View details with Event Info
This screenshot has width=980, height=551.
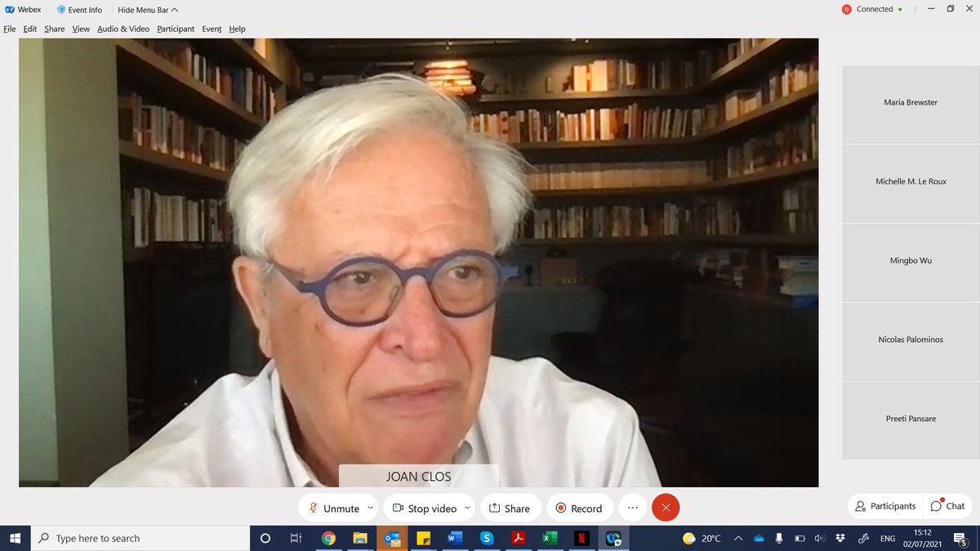(79, 10)
